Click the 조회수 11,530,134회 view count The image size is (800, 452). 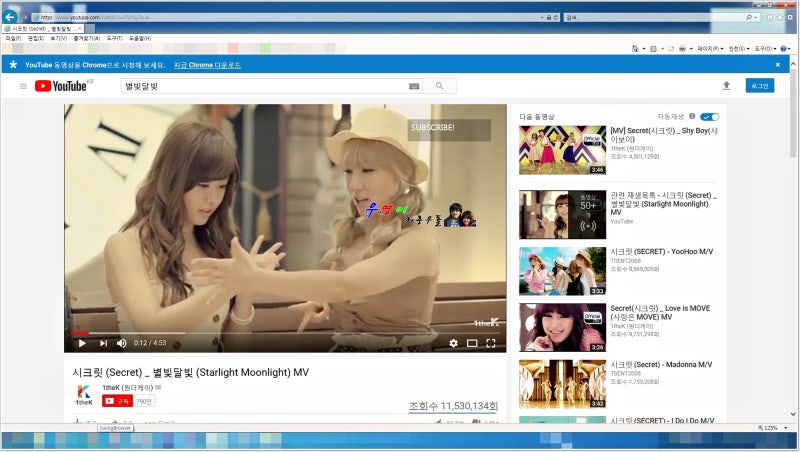pos(453,406)
